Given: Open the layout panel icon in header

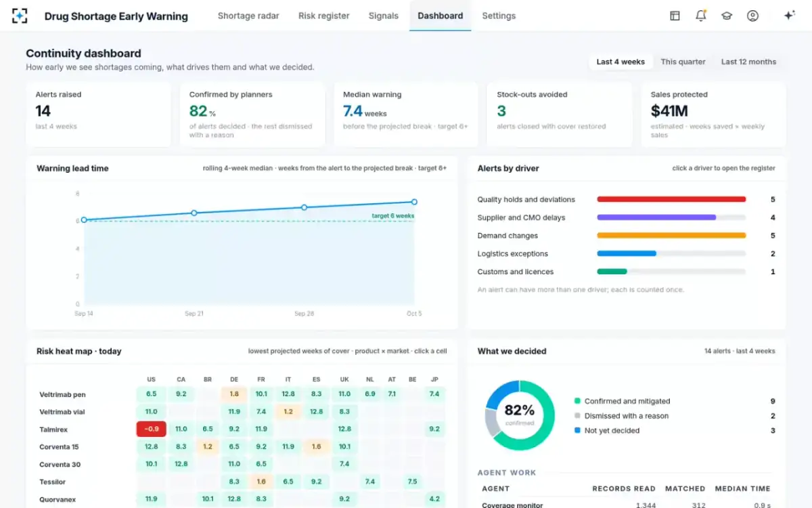Looking at the screenshot, I should coord(675,16).
